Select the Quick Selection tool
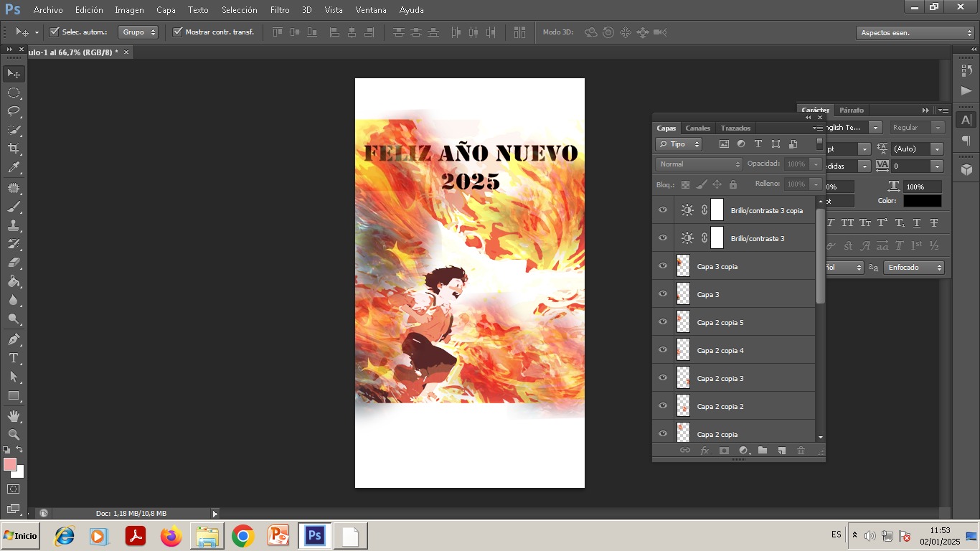 [14, 130]
